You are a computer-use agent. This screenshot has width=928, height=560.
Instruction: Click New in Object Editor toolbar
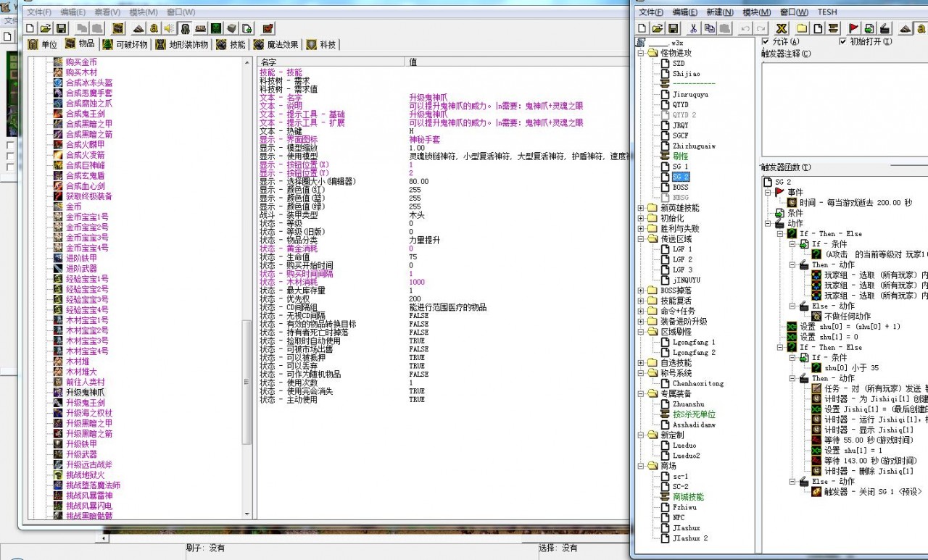tap(30, 28)
